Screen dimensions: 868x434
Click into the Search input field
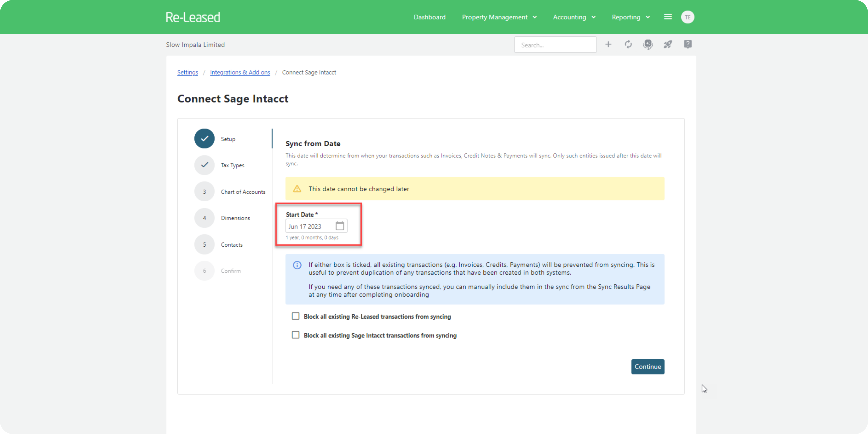click(x=555, y=45)
